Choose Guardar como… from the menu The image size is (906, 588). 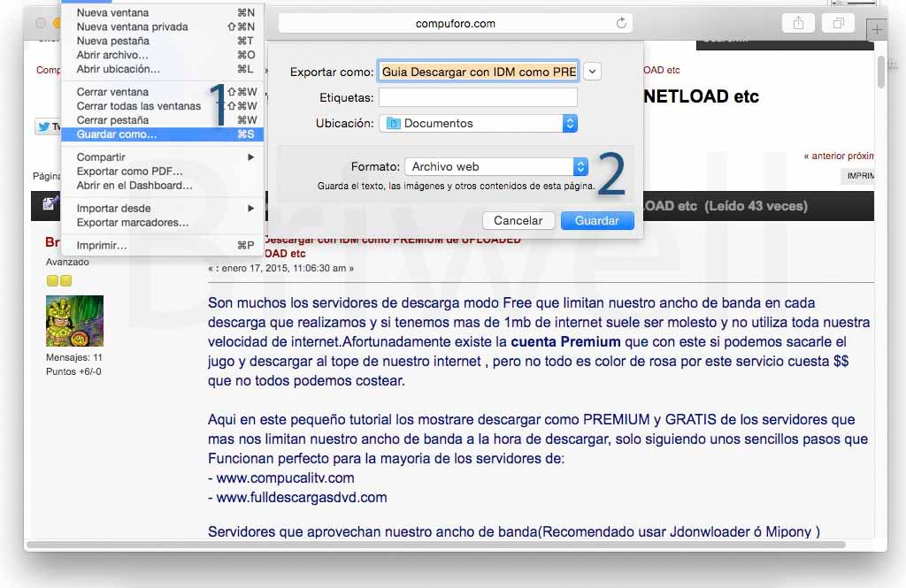(164, 134)
